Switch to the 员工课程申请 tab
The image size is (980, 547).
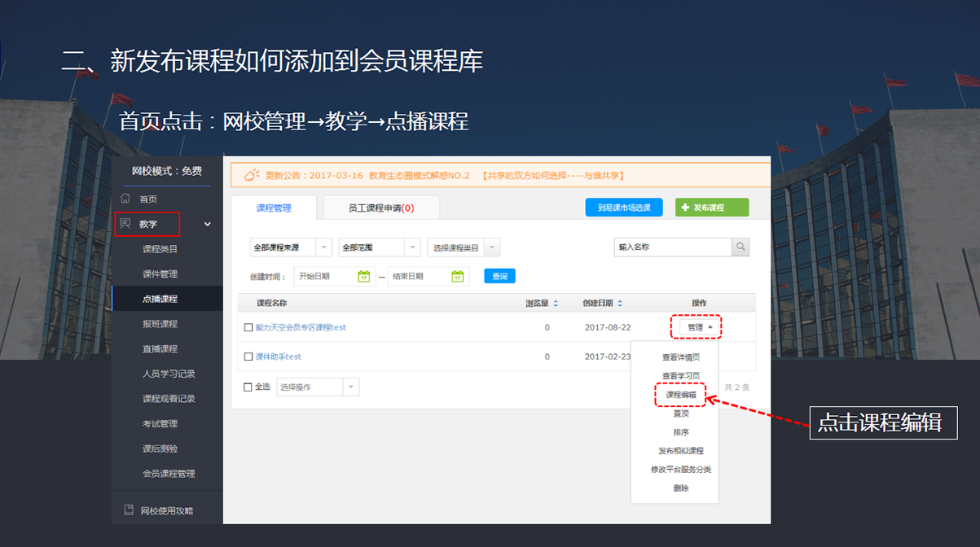[x=381, y=208]
